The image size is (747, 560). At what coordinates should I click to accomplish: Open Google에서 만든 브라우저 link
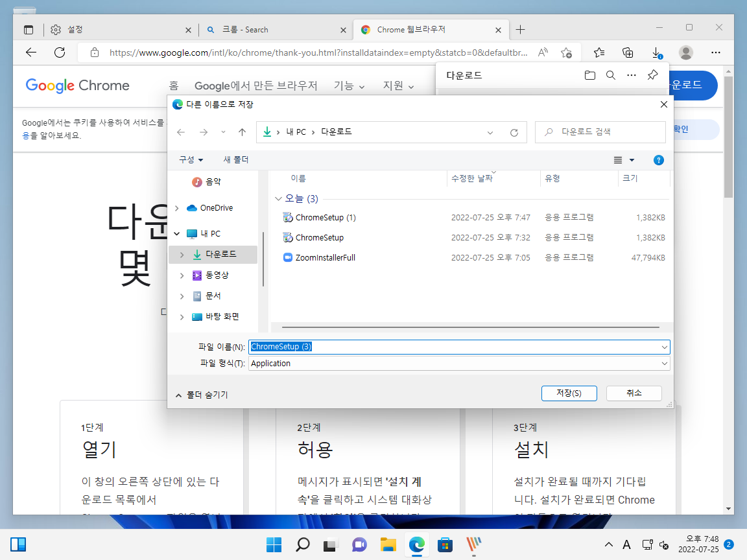pyautogui.click(x=256, y=86)
